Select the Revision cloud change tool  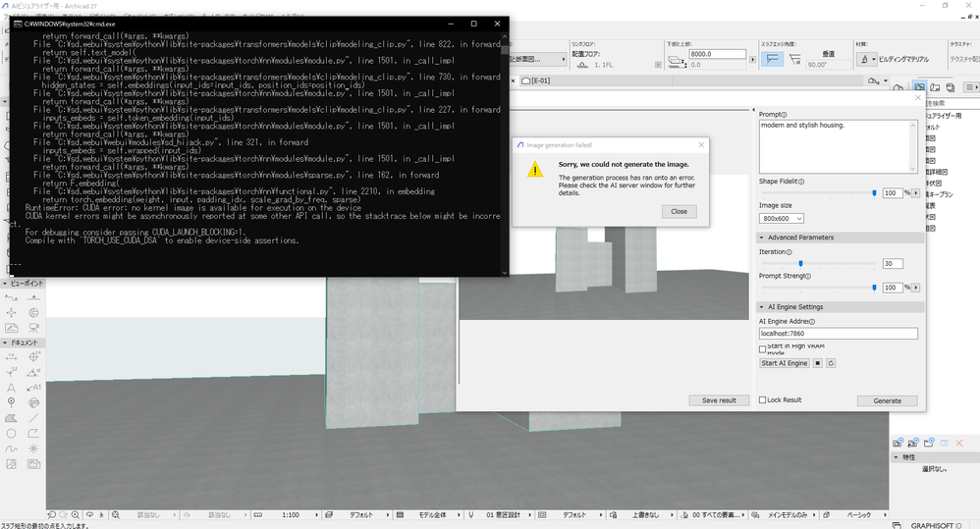(33, 402)
